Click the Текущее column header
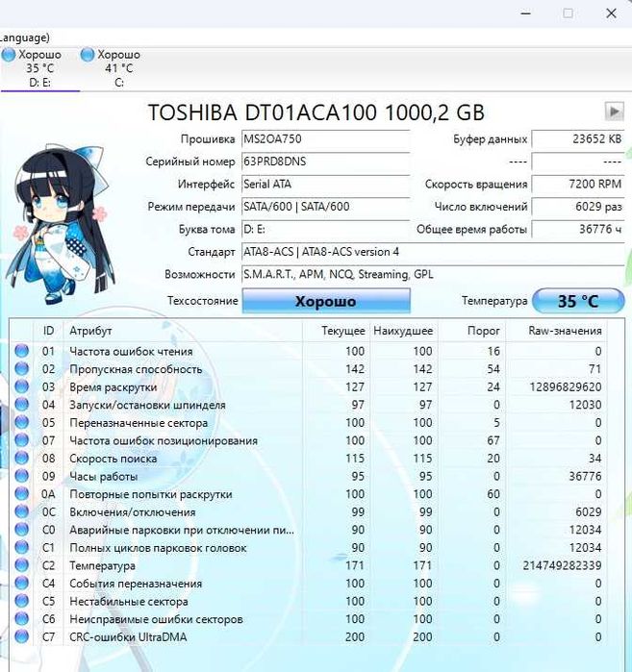The width and height of the screenshot is (632, 672). 336,331
